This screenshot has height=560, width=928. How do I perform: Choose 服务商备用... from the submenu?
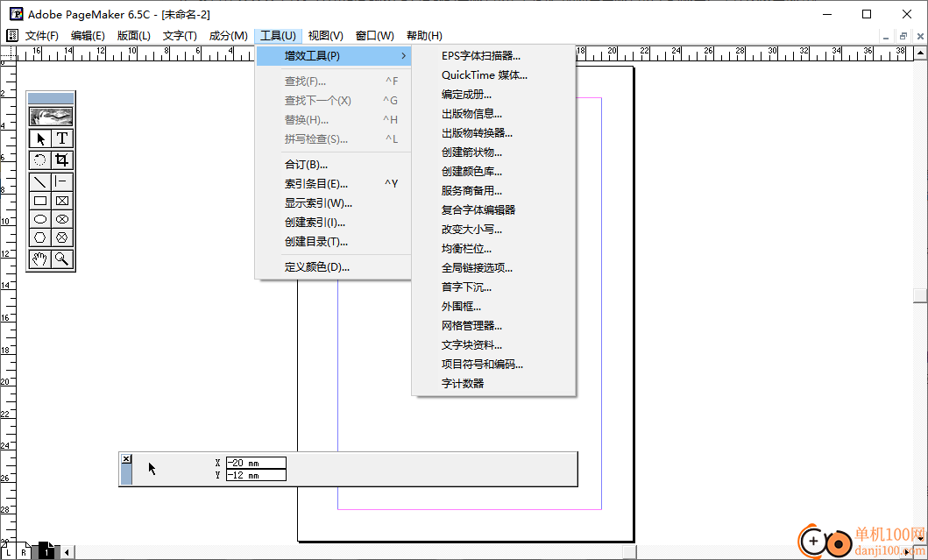493,191
